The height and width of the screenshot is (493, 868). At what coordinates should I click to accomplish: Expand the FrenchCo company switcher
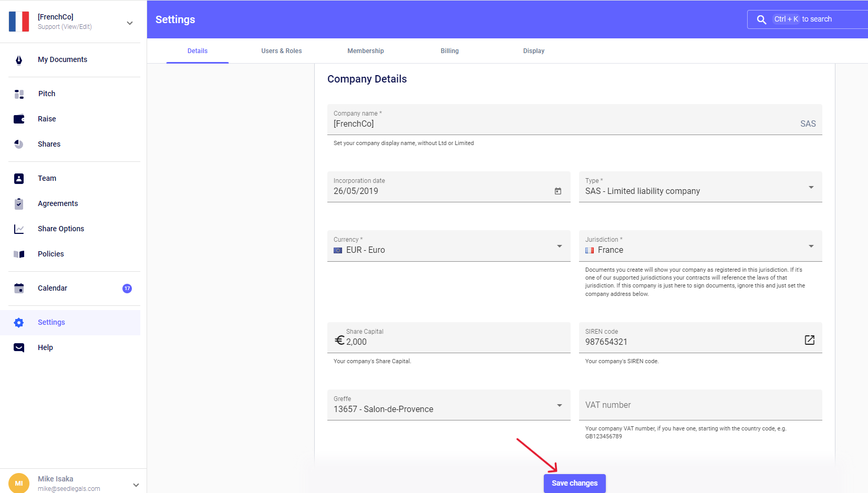click(x=130, y=23)
